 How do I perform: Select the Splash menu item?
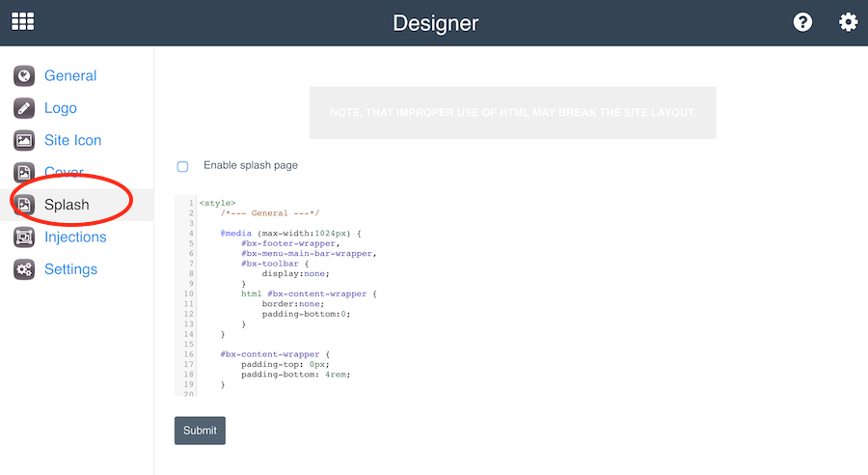pos(67,205)
